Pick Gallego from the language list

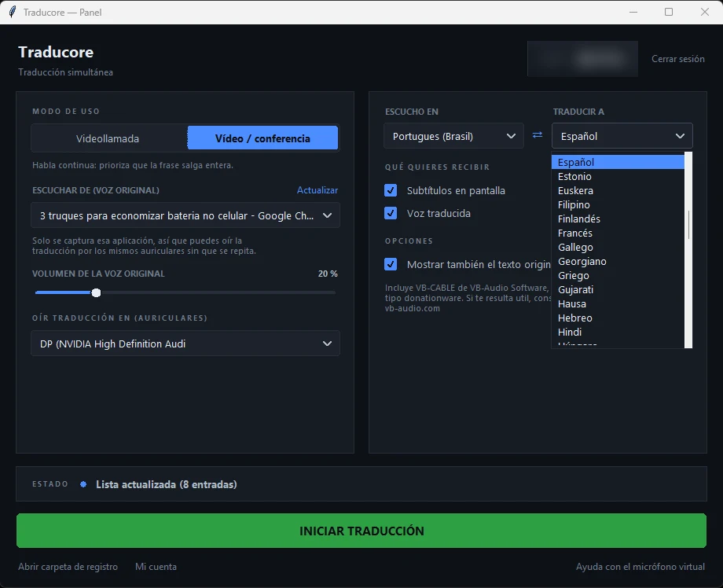point(618,247)
